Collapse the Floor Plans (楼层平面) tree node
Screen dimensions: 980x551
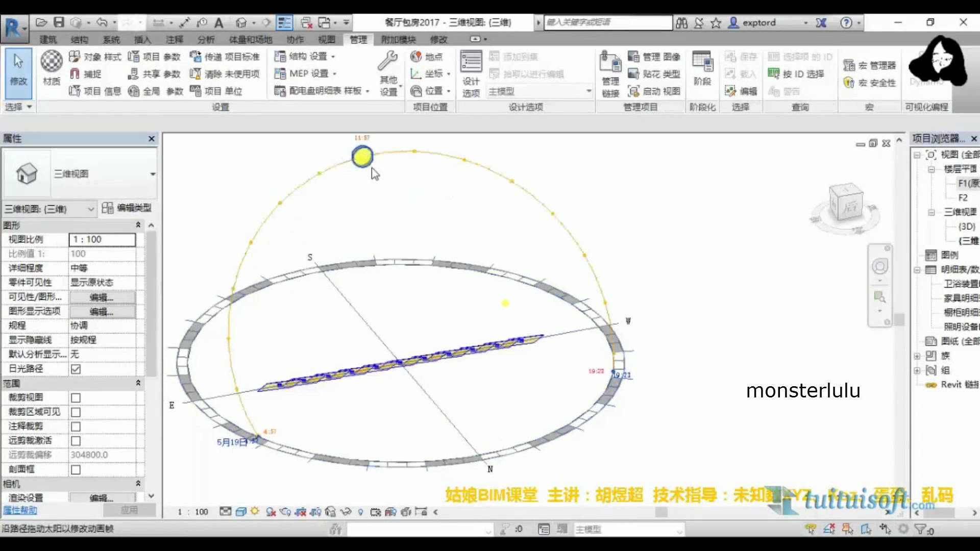[932, 169]
